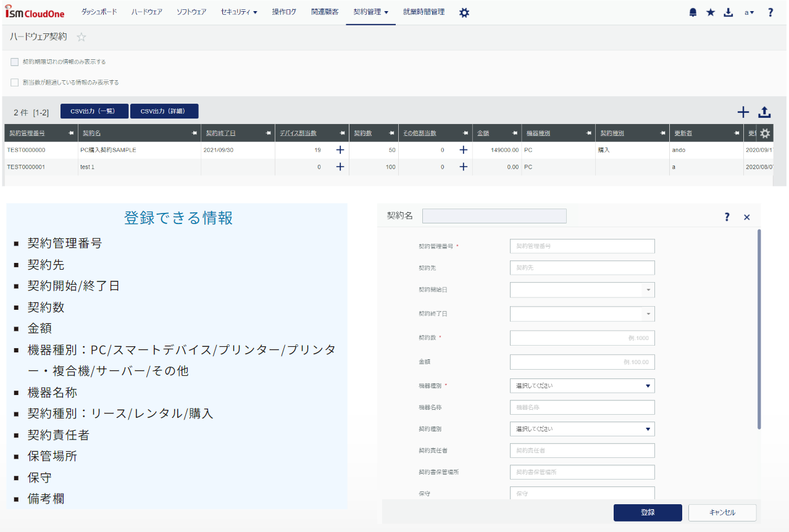Favorite the ハードウェア契約 page with star

pyautogui.click(x=81, y=37)
